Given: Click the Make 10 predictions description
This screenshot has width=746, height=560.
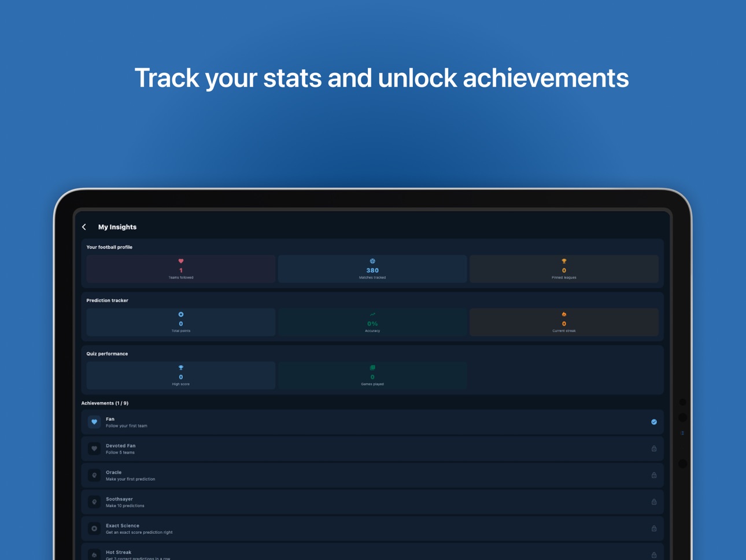Looking at the screenshot, I should tap(125, 506).
